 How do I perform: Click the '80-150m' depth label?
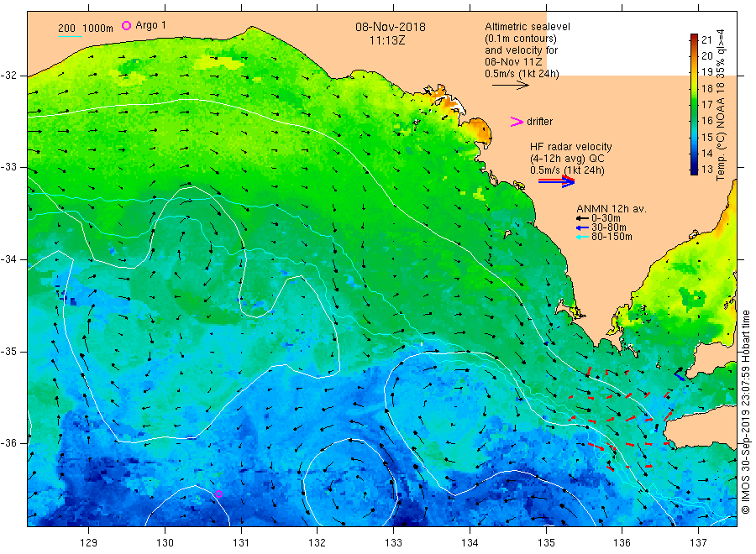click(612, 237)
